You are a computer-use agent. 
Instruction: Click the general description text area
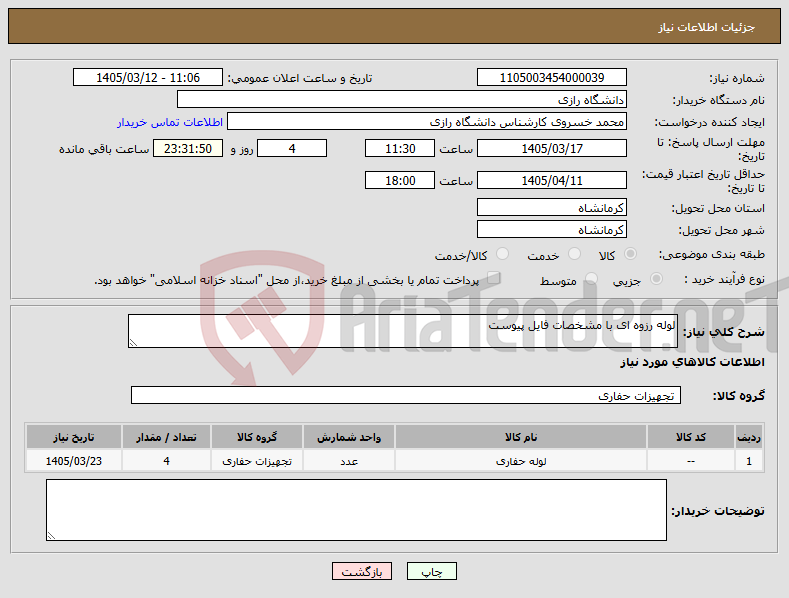403,331
